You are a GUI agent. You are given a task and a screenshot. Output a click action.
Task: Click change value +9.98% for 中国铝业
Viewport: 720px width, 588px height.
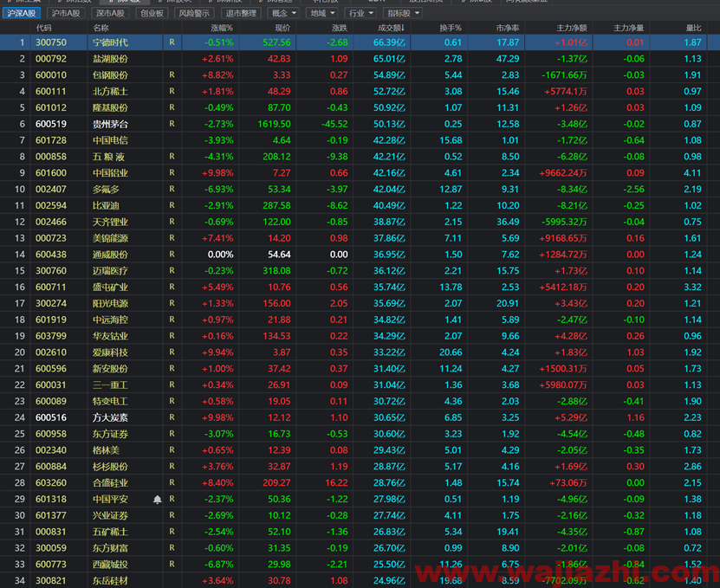point(217,173)
